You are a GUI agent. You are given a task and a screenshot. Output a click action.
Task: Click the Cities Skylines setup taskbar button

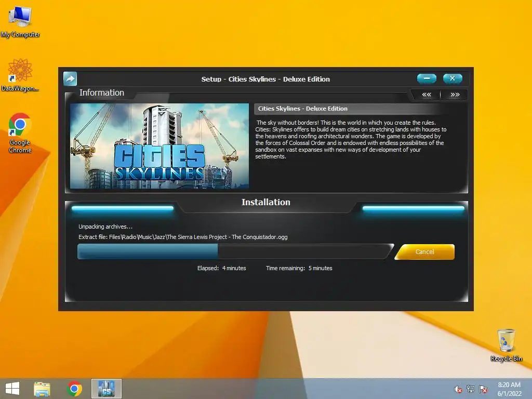tap(106, 389)
